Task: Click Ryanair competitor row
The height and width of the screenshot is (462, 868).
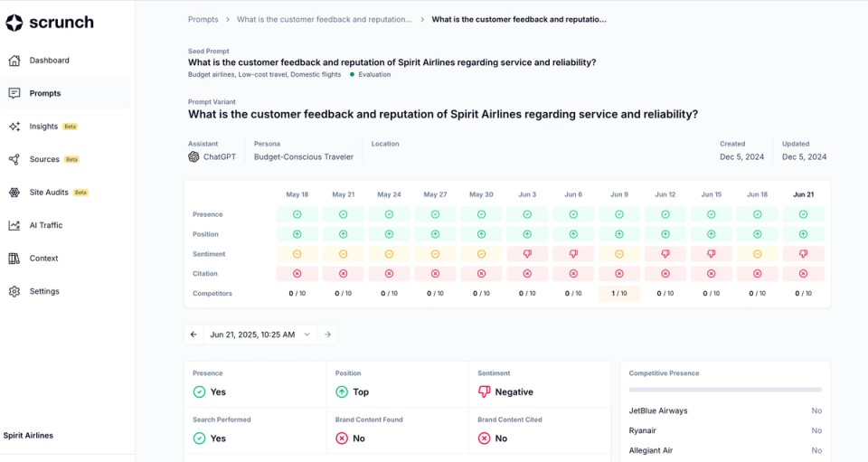Action: coord(725,431)
